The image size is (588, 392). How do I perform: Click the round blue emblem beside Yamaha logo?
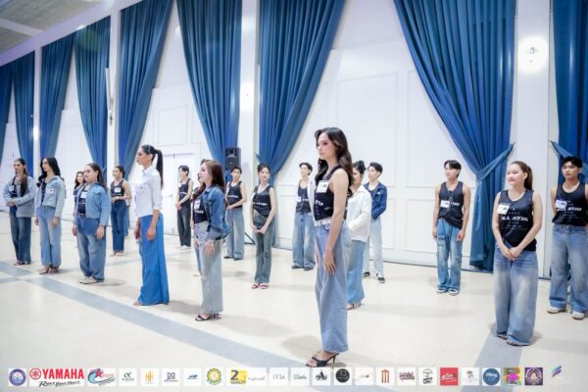tap(18, 377)
